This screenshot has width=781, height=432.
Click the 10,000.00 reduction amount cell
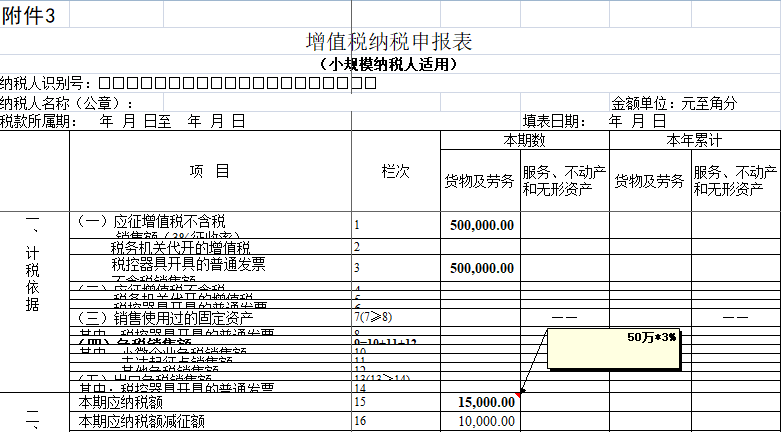coord(480,422)
